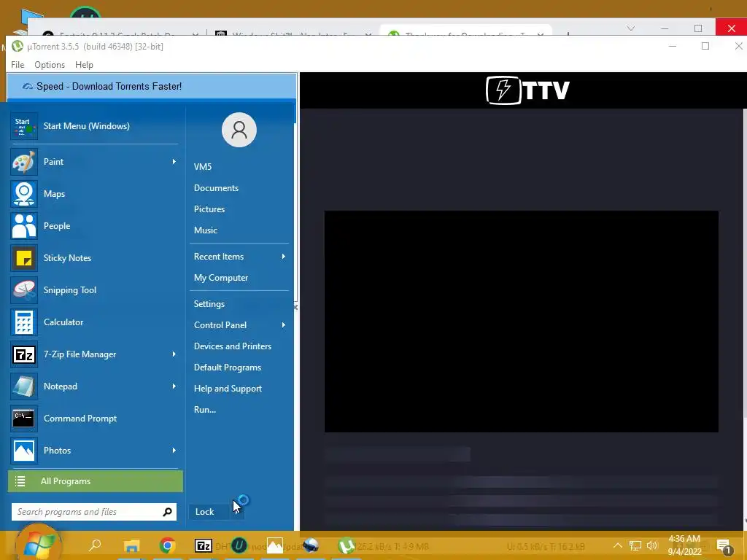
Task: Open My Computer entry
Action: [221, 278]
